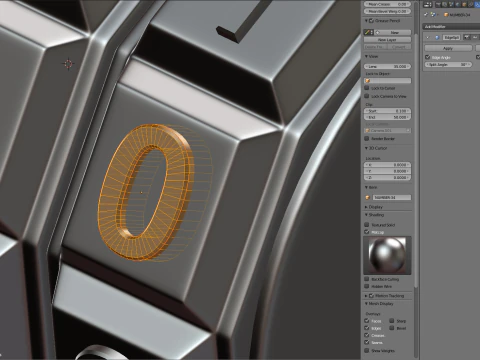Uncheck the Creases overlay checkbox
This screenshot has width=480, height=360.
(367, 335)
